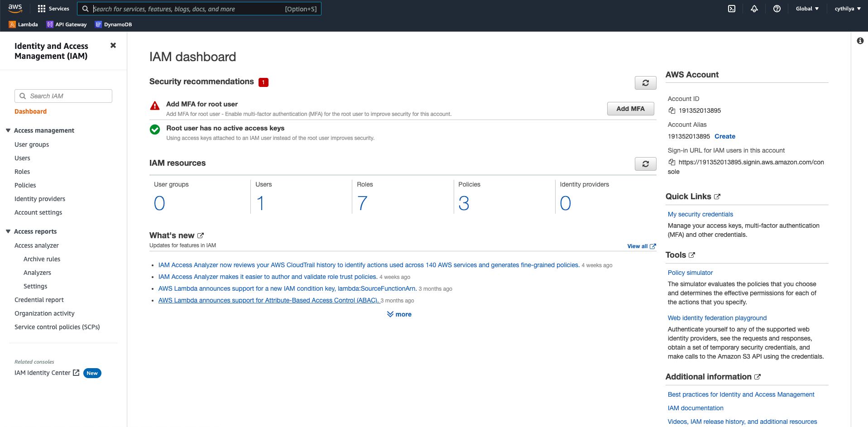Open Tools external link icon
This screenshot has width=868, height=427.
(x=692, y=255)
